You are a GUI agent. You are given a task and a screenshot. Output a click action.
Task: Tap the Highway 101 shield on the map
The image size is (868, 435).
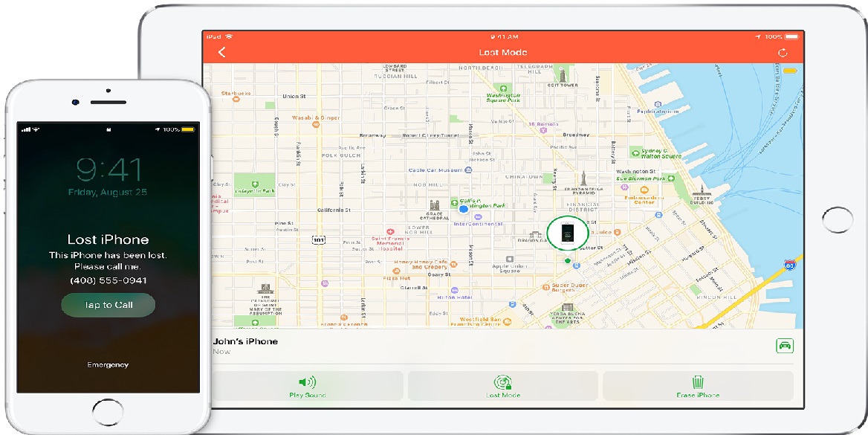pyautogui.click(x=318, y=240)
